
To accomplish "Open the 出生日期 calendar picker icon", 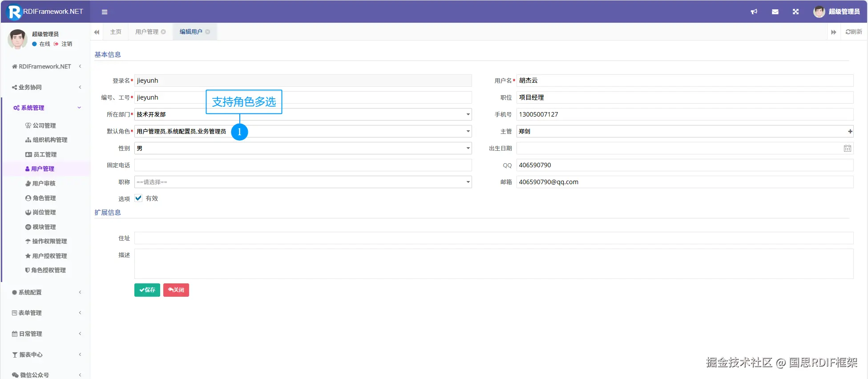I will coord(848,148).
